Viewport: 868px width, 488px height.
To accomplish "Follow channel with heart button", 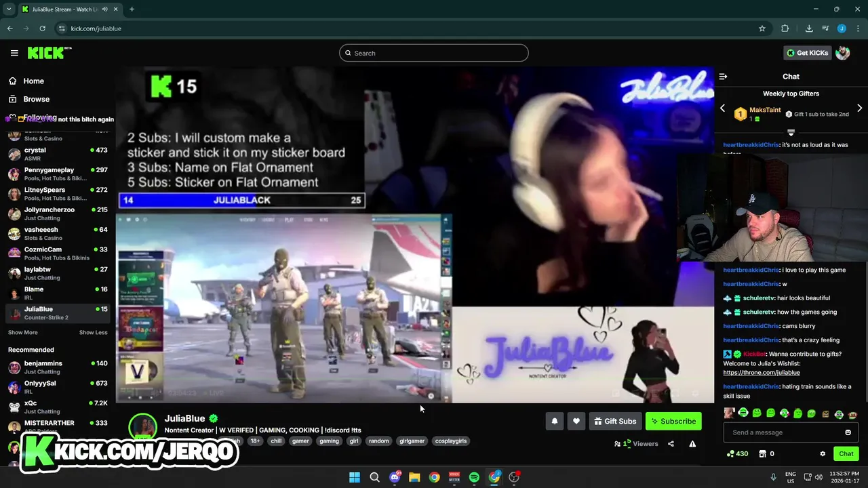I will pyautogui.click(x=576, y=421).
